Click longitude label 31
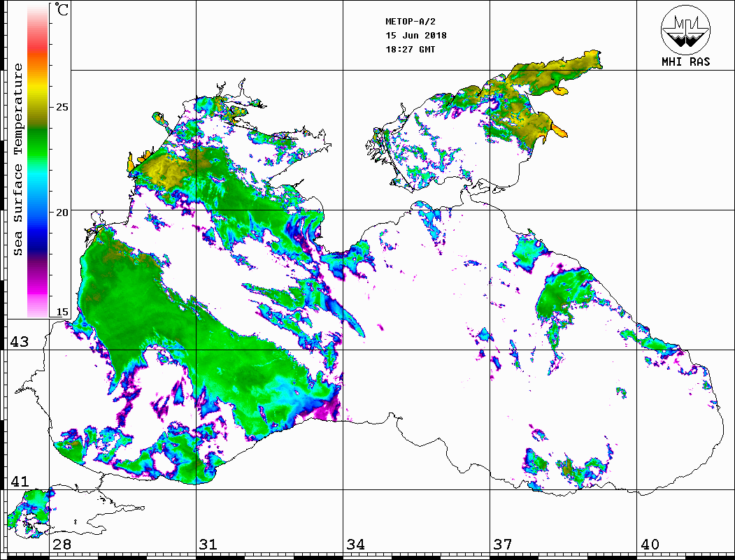The width and height of the screenshot is (735, 560). coord(208,545)
